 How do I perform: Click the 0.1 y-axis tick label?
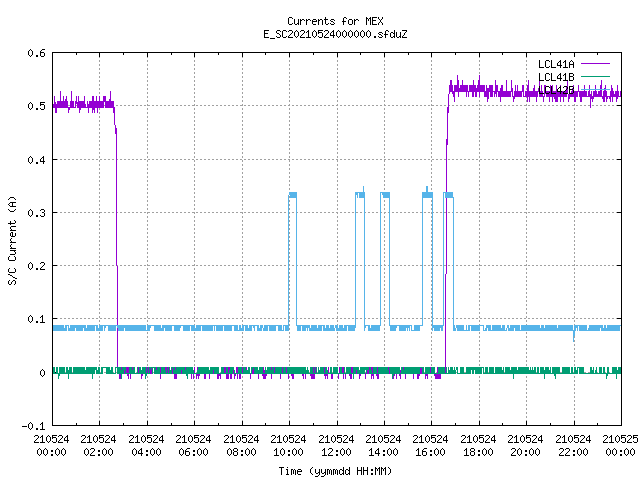[x=36, y=319]
